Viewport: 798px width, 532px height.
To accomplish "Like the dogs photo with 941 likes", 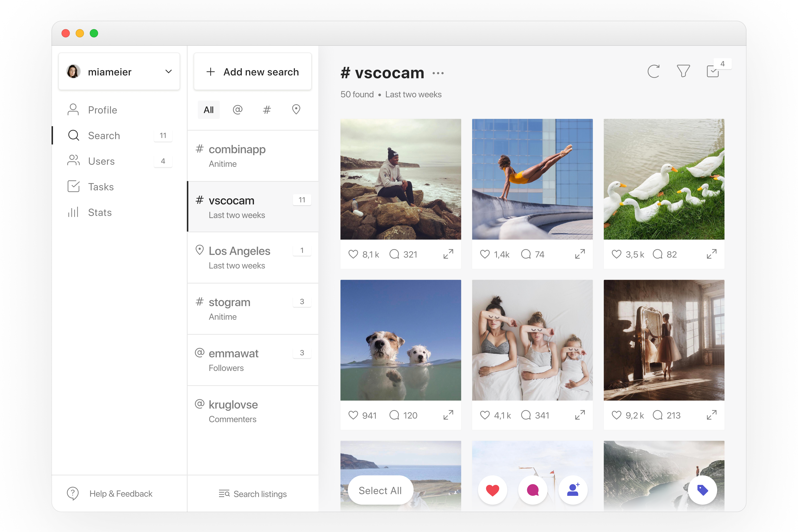I will tap(353, 415).
